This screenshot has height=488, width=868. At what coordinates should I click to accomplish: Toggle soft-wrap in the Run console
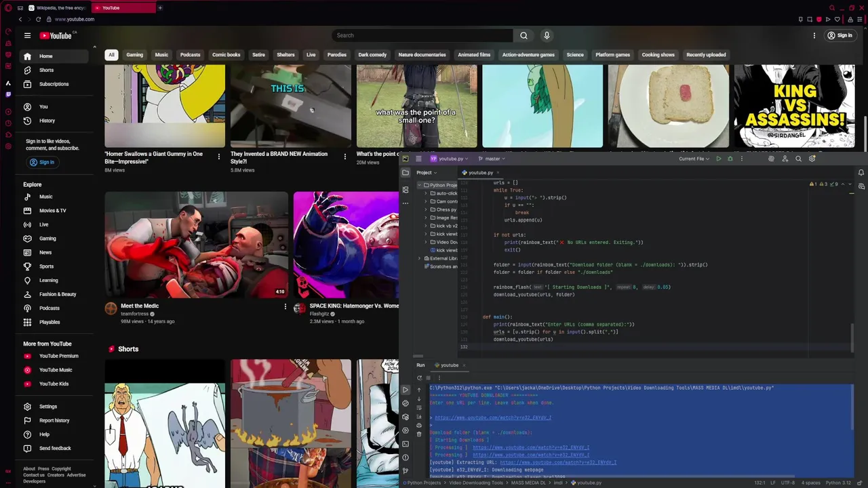[419, 407]
